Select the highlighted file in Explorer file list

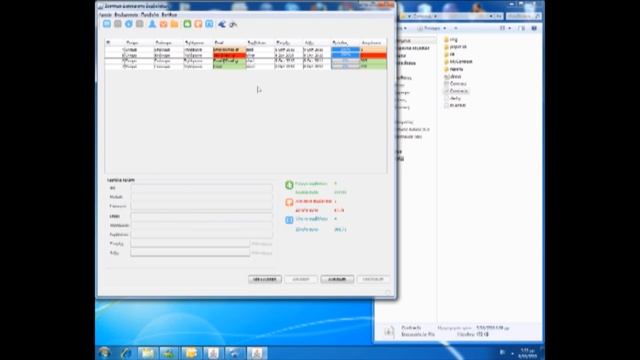point(456,91)
